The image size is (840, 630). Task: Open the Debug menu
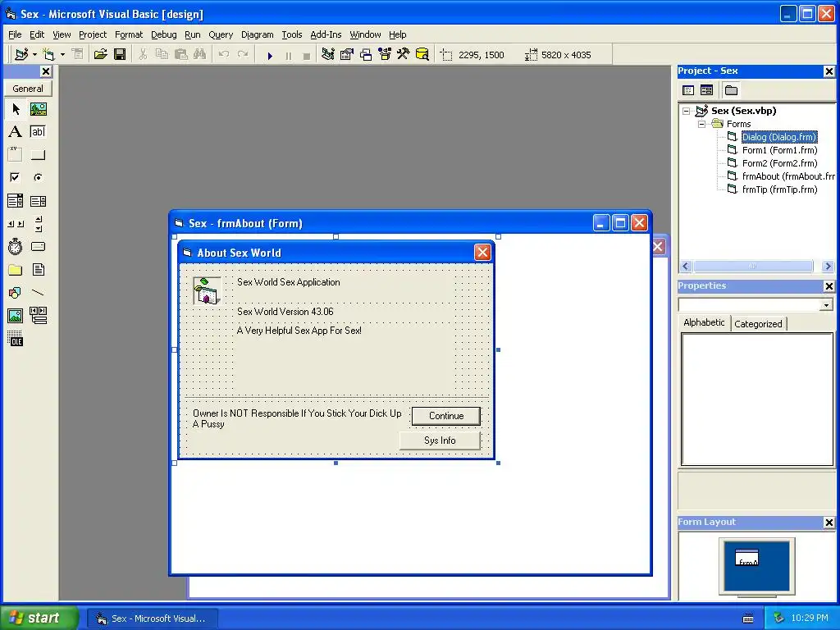click(x=164, y=34)
